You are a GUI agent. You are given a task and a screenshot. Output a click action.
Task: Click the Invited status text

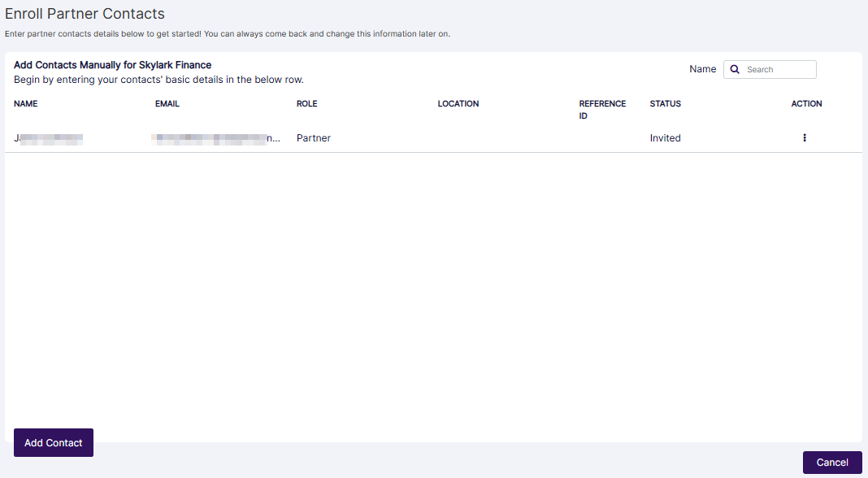click(665, 137)
